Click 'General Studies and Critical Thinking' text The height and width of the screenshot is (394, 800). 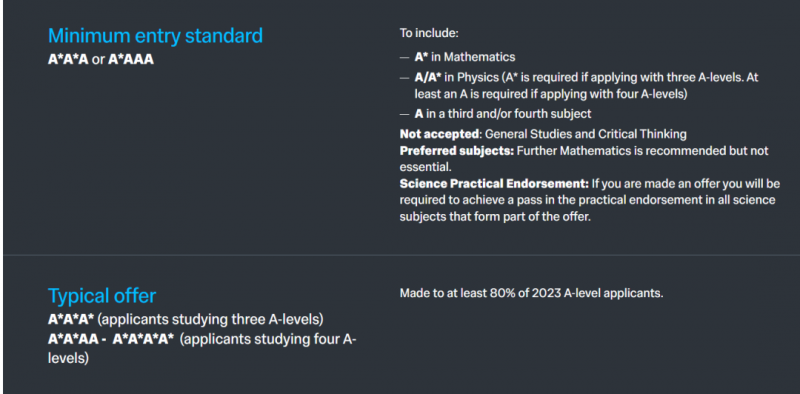(586, 134)
